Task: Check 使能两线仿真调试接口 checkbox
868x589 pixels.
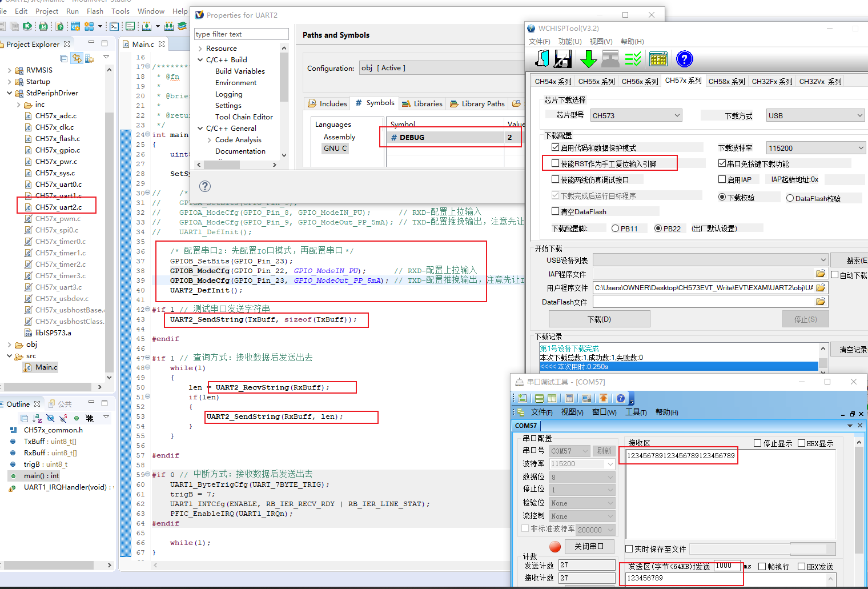Action: (x=555, y=179)
